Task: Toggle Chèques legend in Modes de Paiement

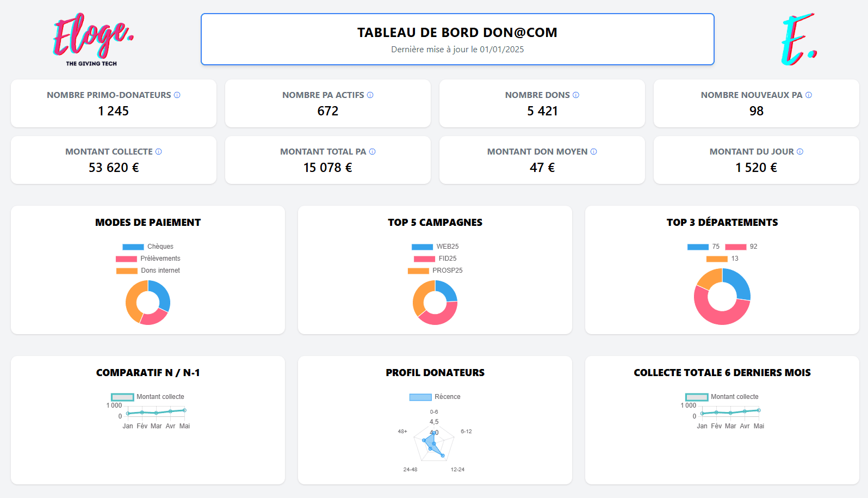Action: point(148,247)
